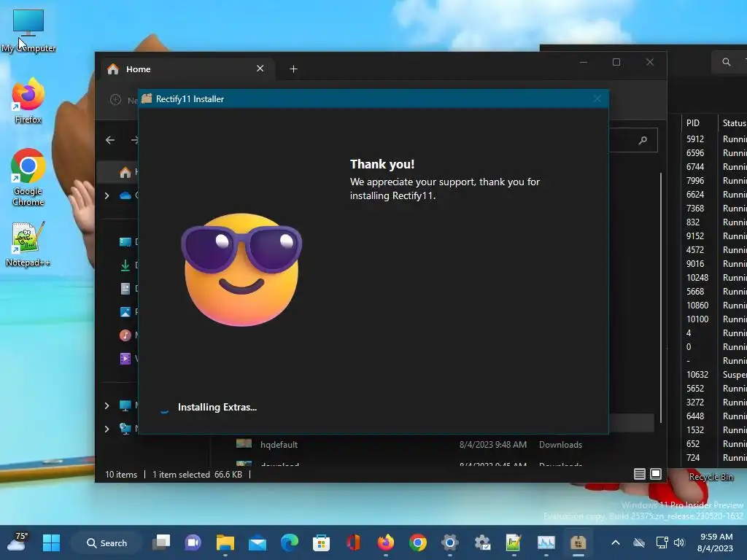Open Firefox desktop shortcut
Image resolution: width=747 pixels, height=560 pixels.
point(28,101)
